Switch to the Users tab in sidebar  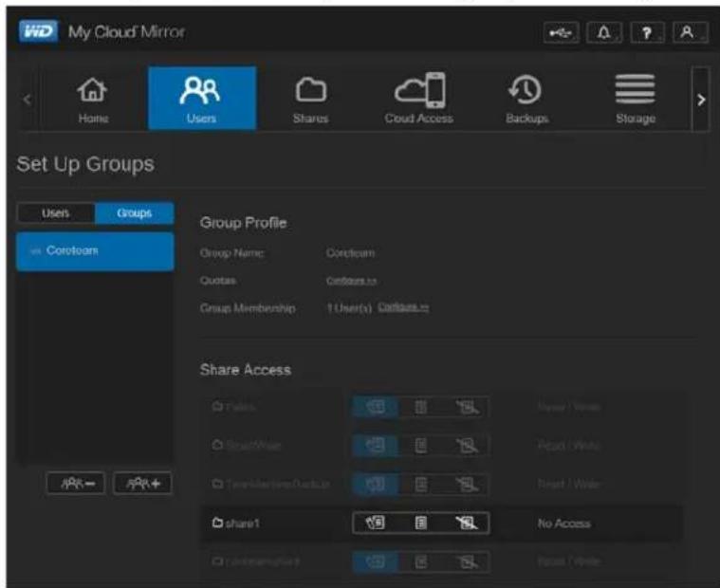tap(56, 213)
